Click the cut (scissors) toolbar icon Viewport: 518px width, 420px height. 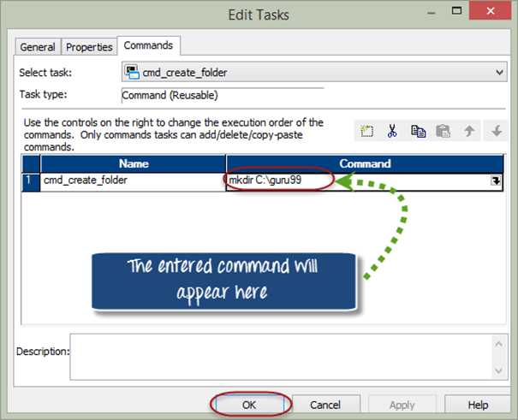392,131
